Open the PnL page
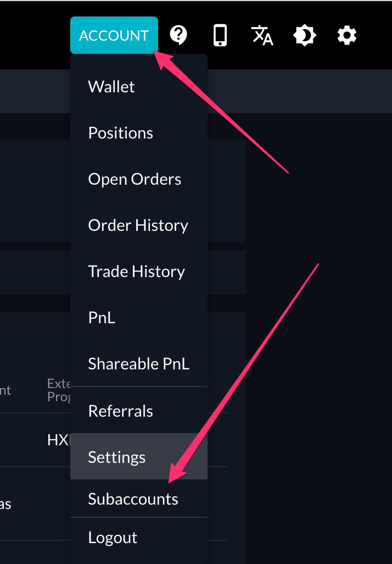 [x=101, y=317]
